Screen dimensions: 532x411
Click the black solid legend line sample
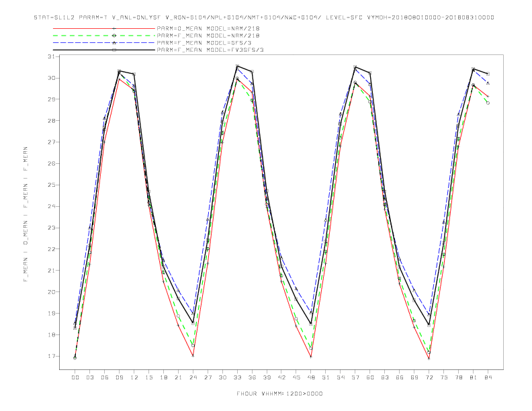tap(104, 50)
